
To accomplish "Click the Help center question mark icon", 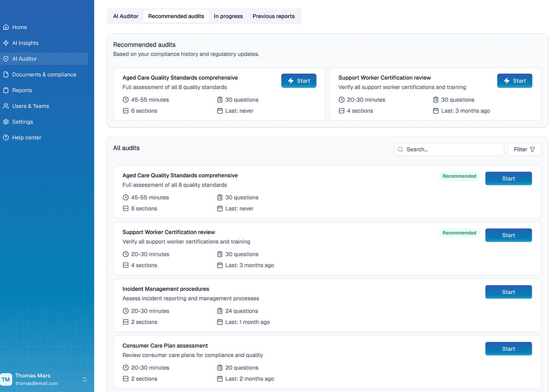I will (6, 138).
